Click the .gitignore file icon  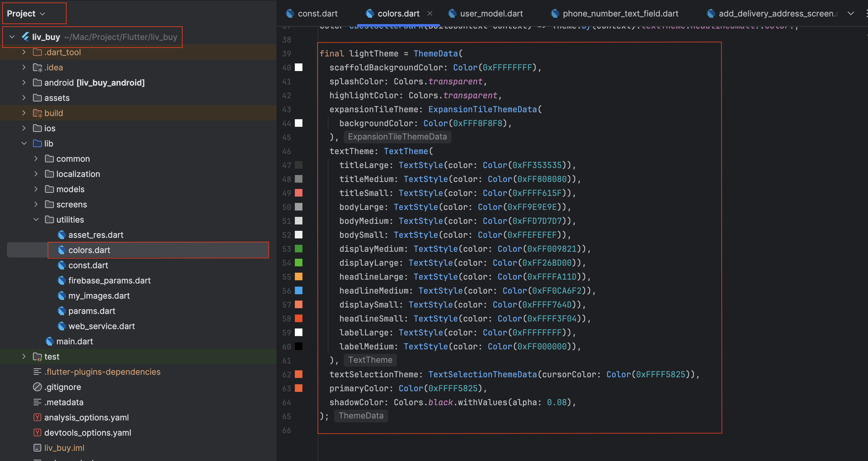[x=37, y=387]
